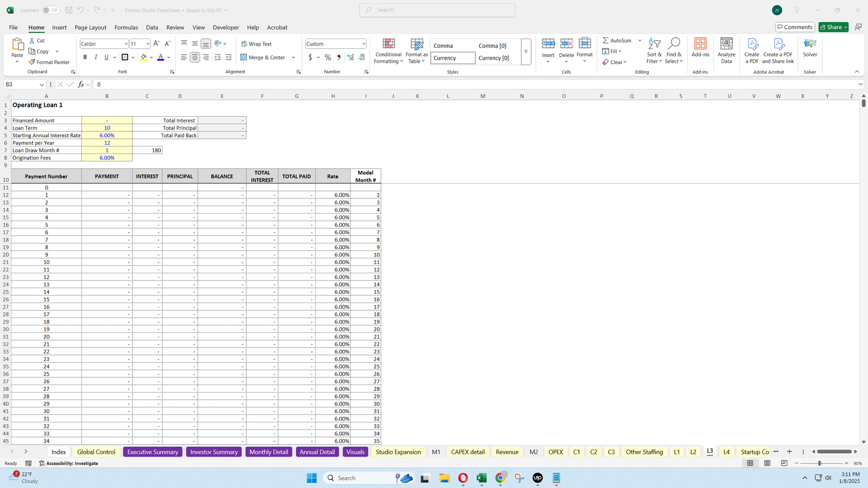Toggle Wrap Text for the cell
The width and height of the screenshot is (868, 488).
[256, 44]
